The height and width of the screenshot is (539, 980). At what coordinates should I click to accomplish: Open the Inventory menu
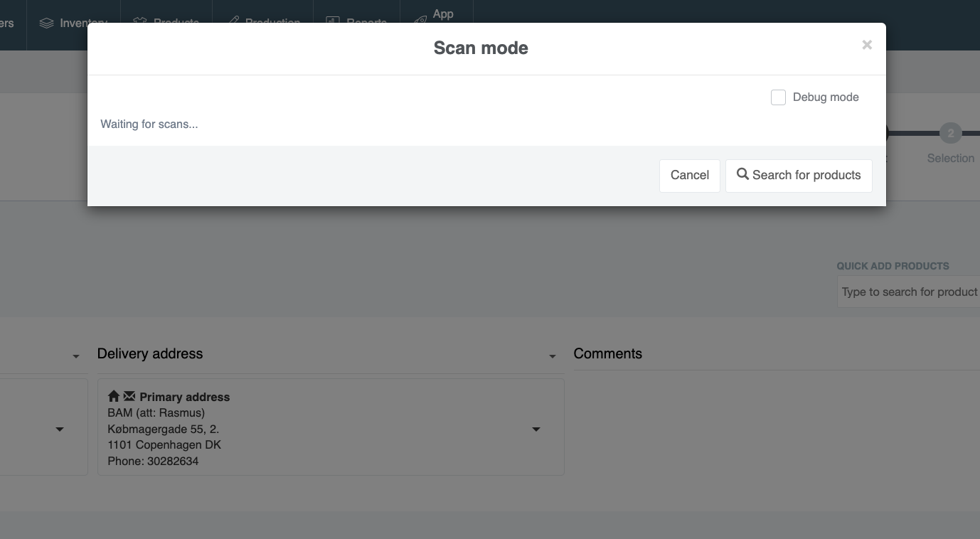click(x=73, y=23)
